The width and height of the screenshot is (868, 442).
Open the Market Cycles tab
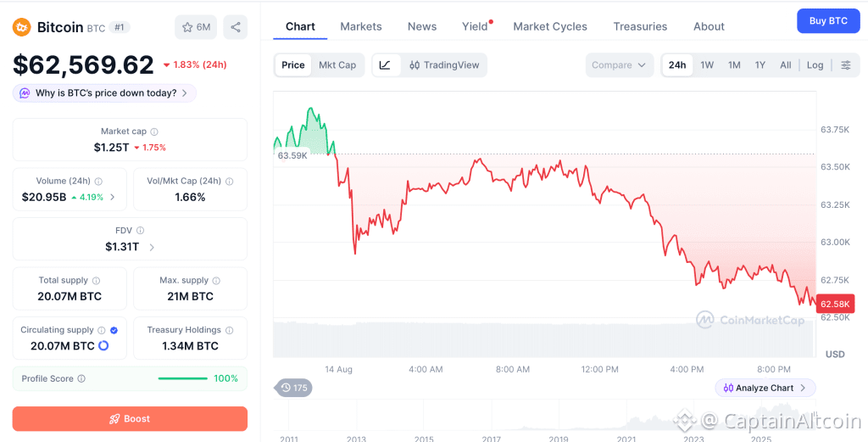550,26
